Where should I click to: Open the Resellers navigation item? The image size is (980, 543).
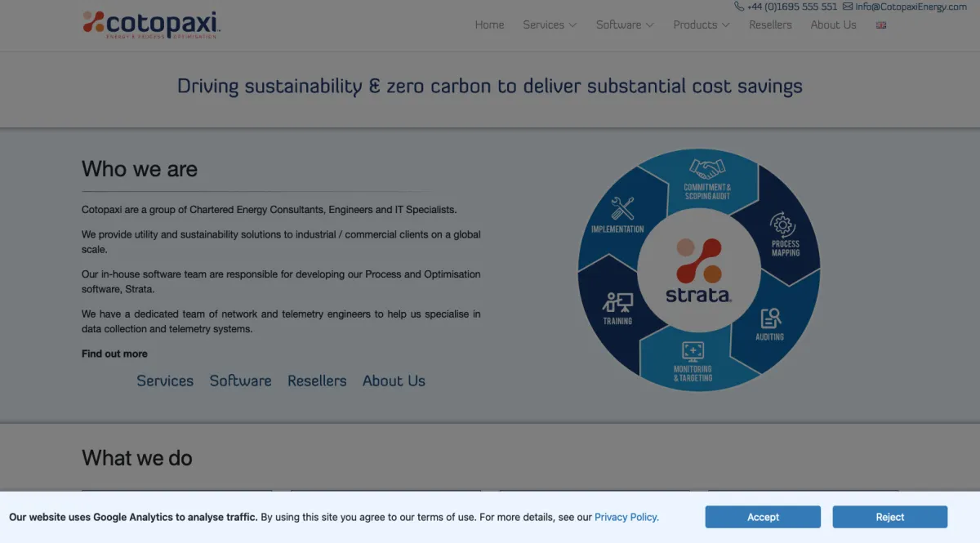770,25
